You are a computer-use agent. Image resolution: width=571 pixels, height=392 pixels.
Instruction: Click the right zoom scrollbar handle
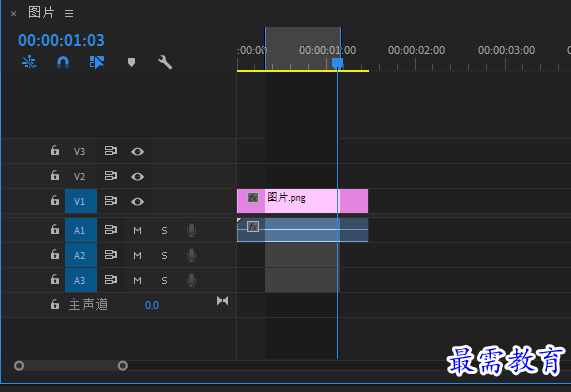pos(123,366)
